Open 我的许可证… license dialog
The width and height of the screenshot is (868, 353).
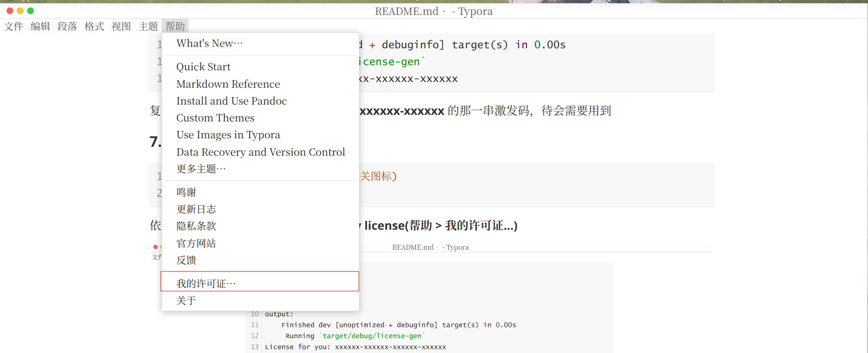[206, 284]
